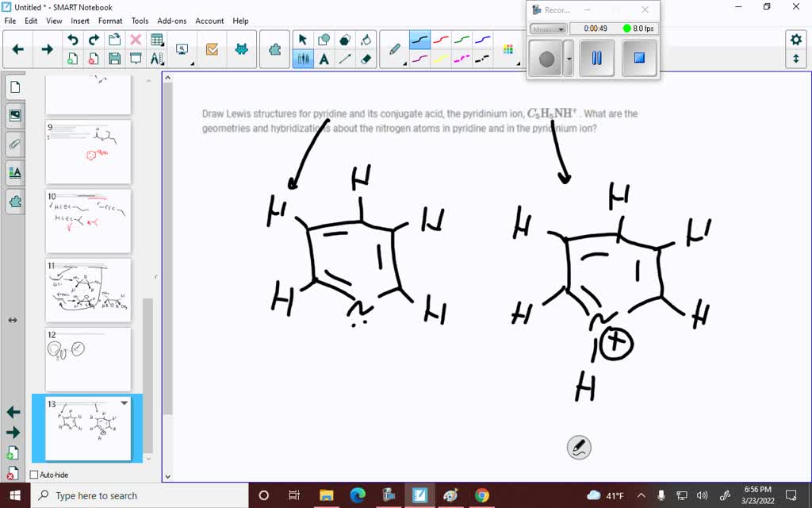
Task: Go to next page using toolbar arrow
Action: point(47,49)
